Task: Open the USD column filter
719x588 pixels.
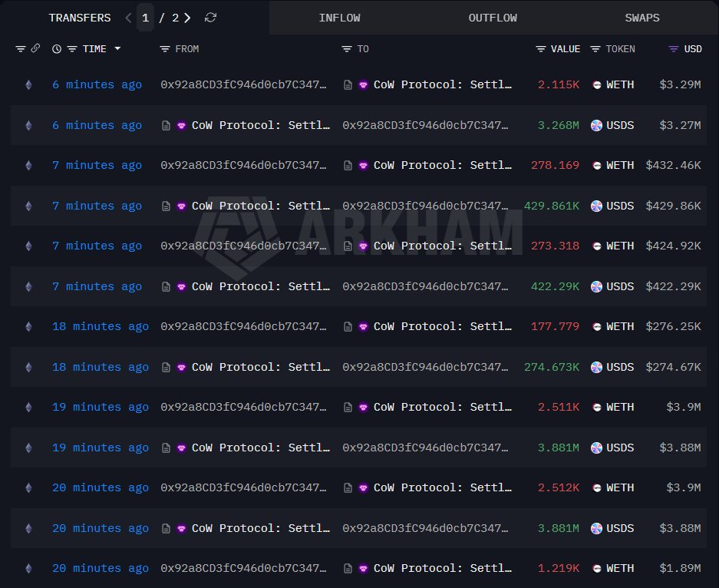Action: [x=674, y=48]
